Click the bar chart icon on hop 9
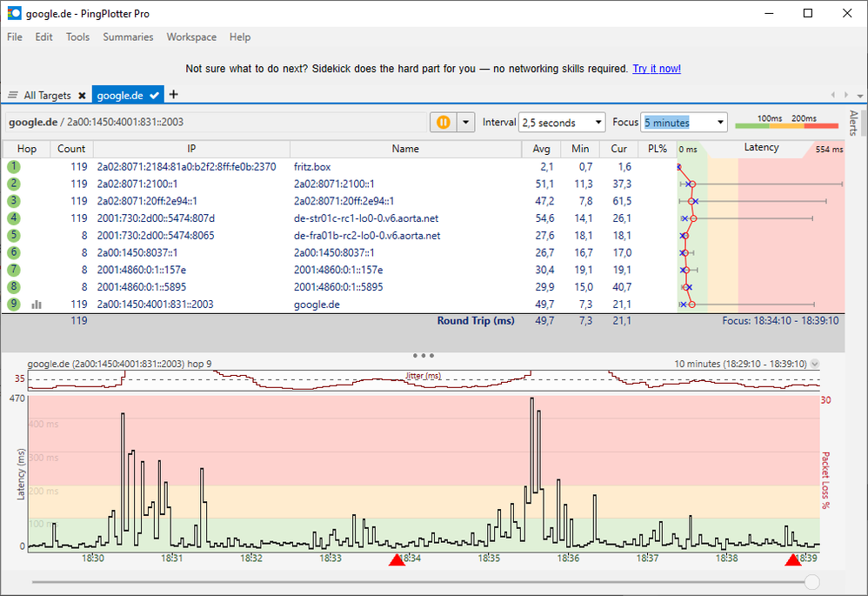The image size is (868, 596). coord(37,305)
